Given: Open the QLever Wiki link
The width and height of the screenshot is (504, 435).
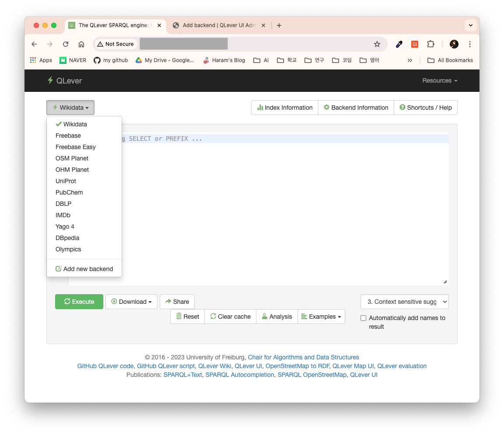Looking at the screenshot, I should (214, 366).
